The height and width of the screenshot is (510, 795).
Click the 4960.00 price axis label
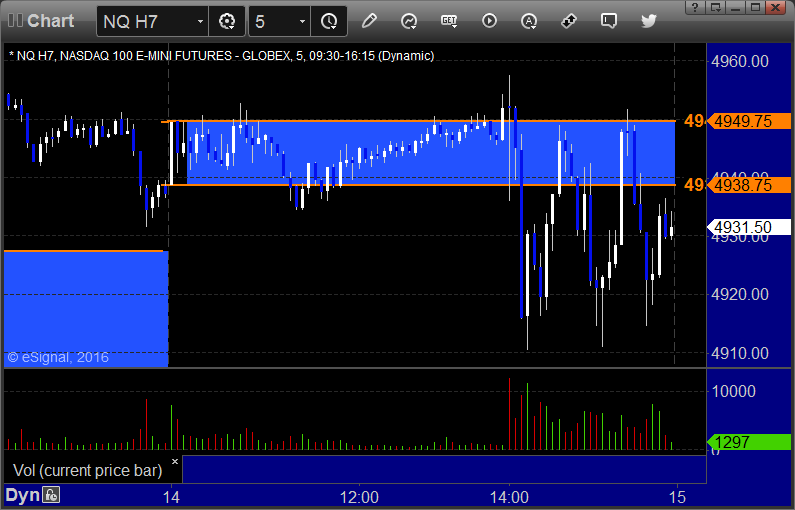click(740, 61)
